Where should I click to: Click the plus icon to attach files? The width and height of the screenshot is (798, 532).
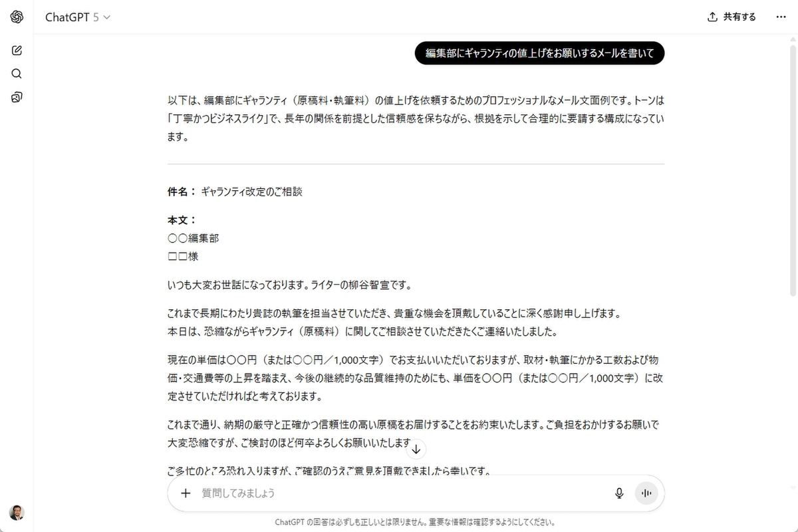tap(186, 493)
